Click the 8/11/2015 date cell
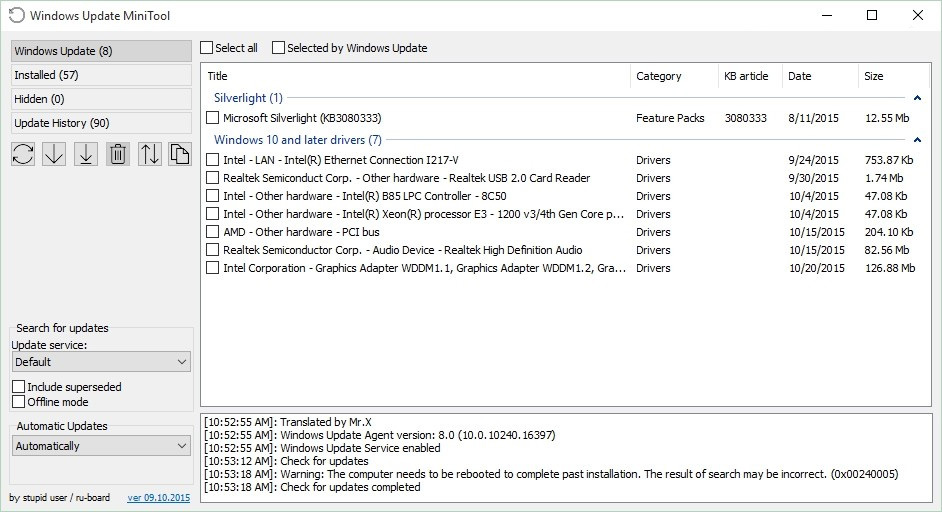 point(813,118)
